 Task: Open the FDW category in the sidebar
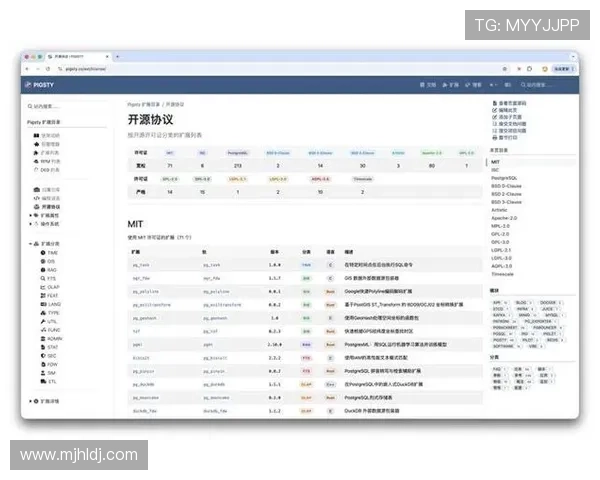(x=49, y=364)
